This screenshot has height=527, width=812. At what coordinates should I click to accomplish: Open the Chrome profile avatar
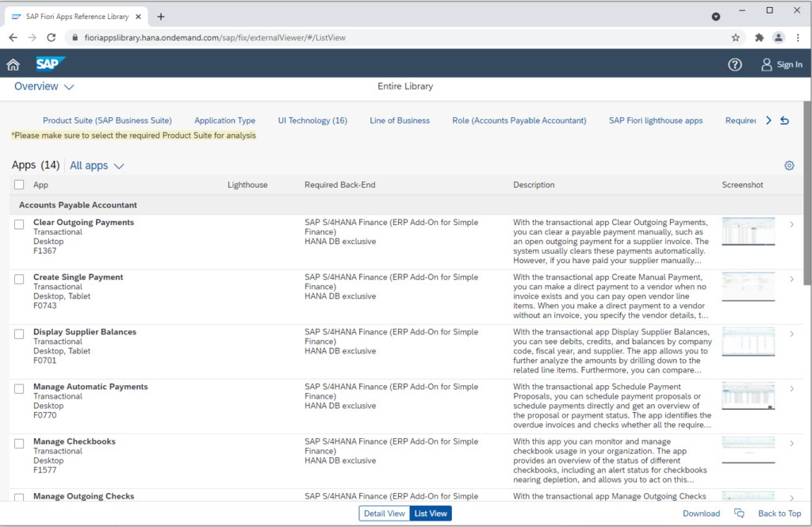[x=779, y=37]
